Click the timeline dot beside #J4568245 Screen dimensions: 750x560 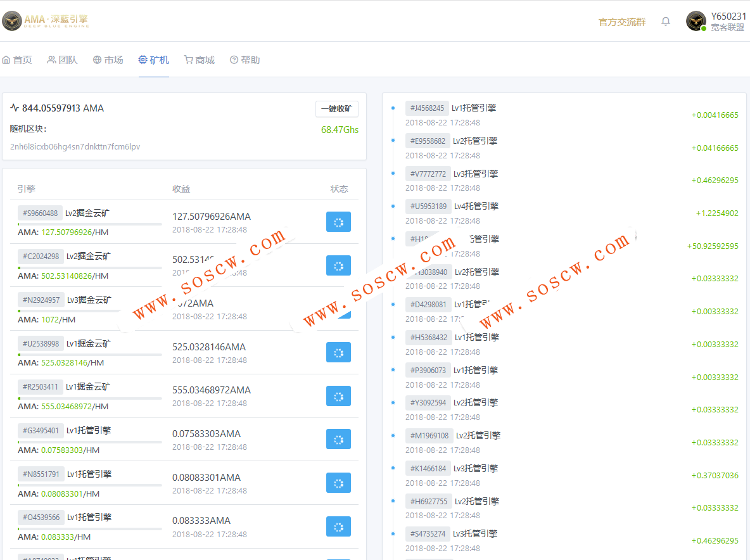393,108
